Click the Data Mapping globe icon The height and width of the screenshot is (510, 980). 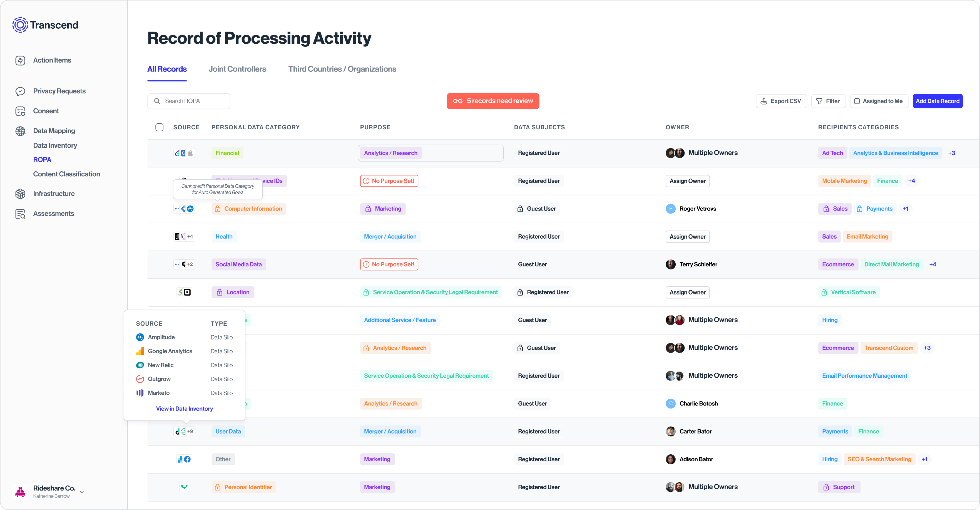20,131
